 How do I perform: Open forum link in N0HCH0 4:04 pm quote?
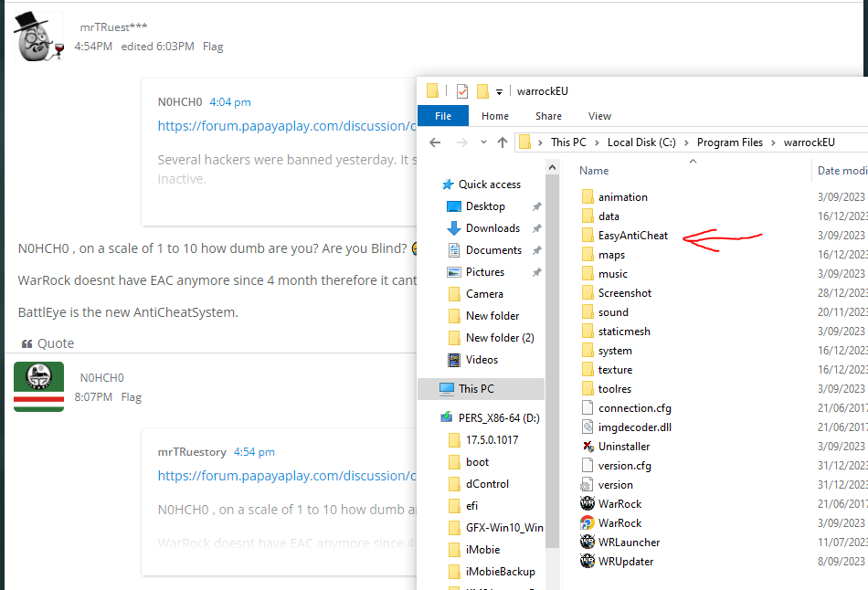click(x=287, y=126)
